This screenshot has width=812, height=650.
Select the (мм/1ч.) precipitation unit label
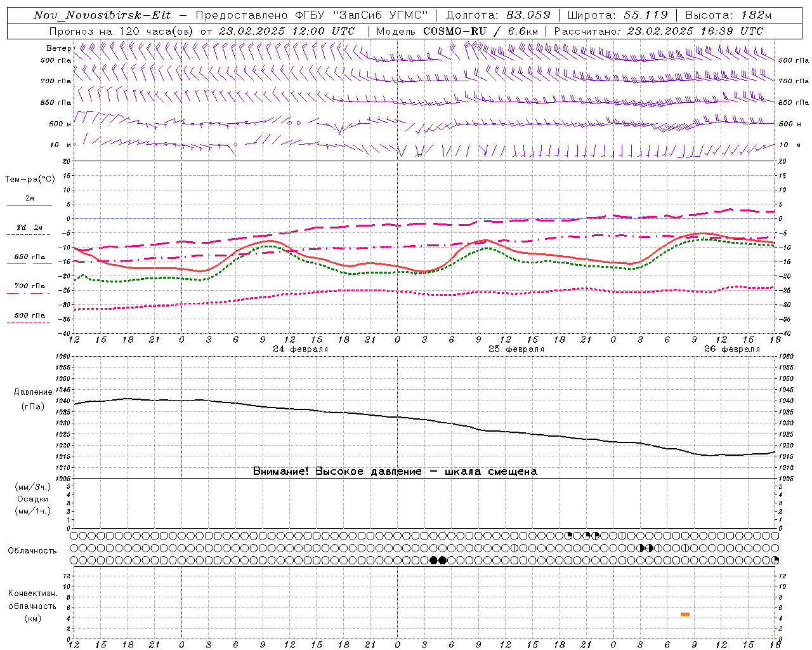33,511
